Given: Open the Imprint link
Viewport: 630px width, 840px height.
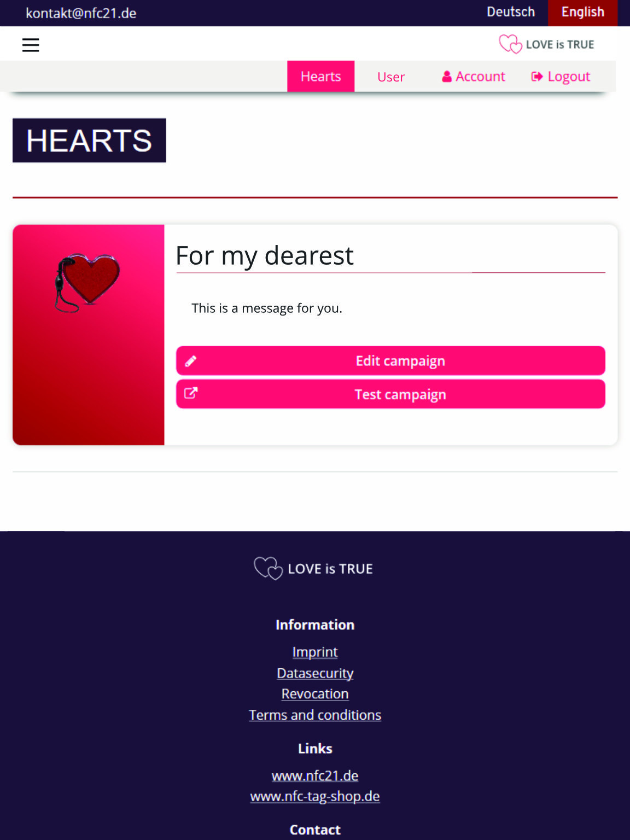Looking at the screenshot, I should tap(315, 652).
